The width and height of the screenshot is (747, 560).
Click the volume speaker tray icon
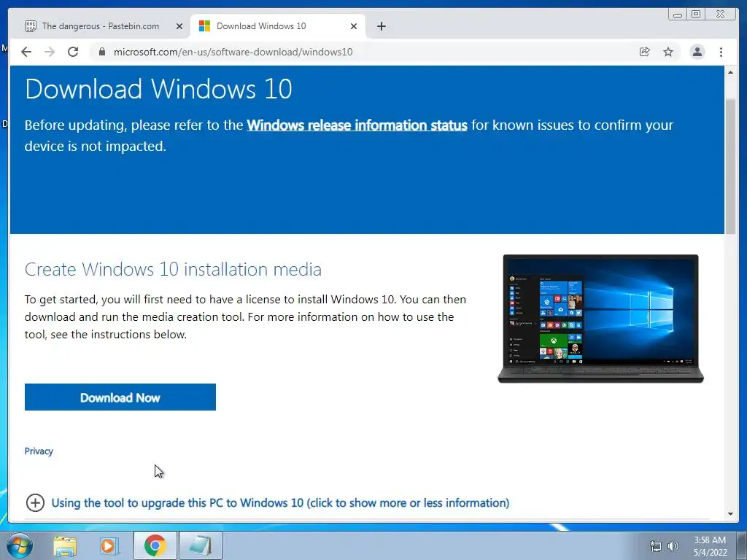[x=673, y=546]
